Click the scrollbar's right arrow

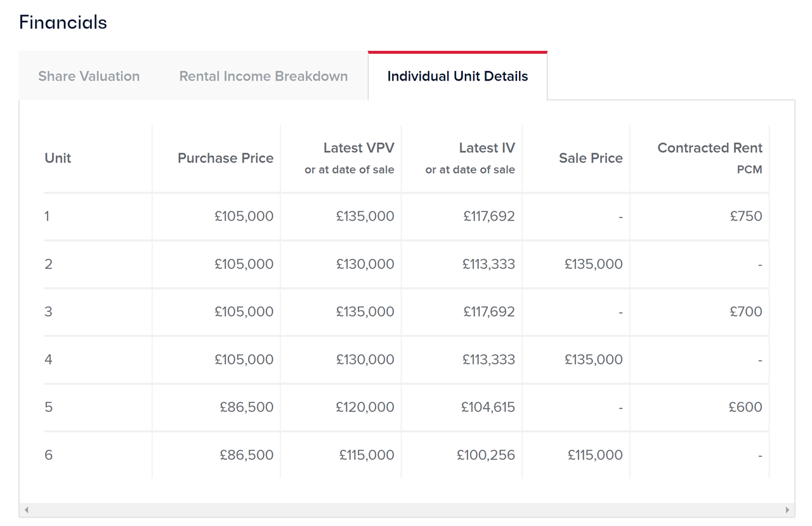(787, 510)
